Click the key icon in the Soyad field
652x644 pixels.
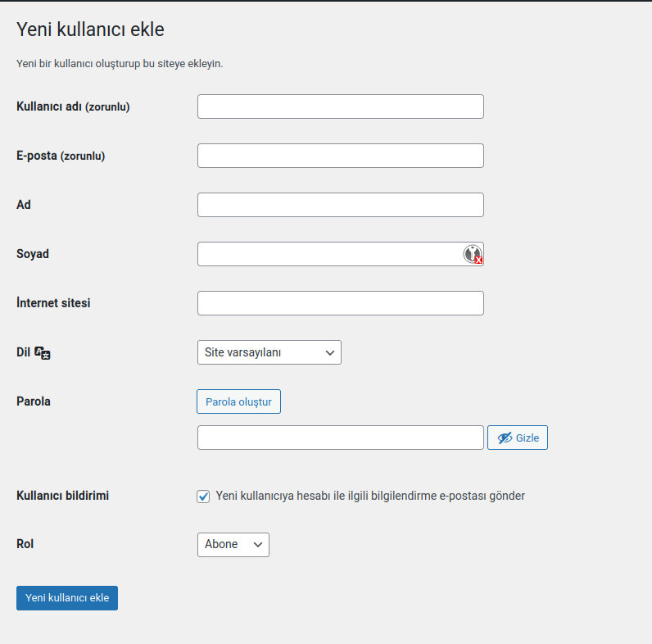coord(473,254)
